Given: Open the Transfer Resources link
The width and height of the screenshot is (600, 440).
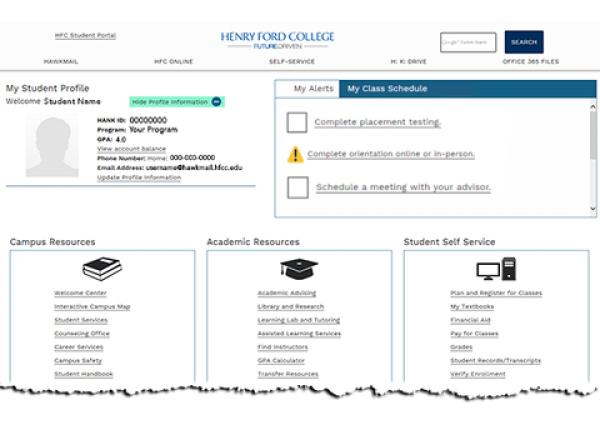Looking at the screenshot, I should click(x=288, y=374).
